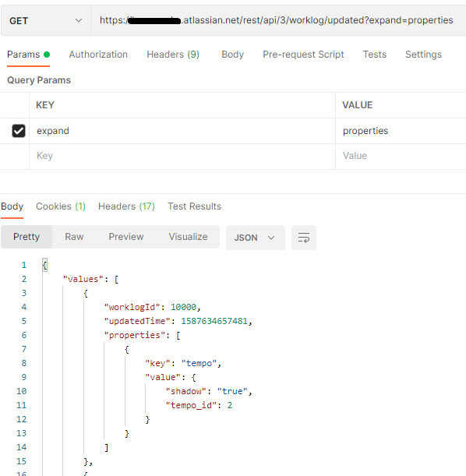Go to the Tests tab
This screenshot has width=466, height=476.
click(375, 55)
